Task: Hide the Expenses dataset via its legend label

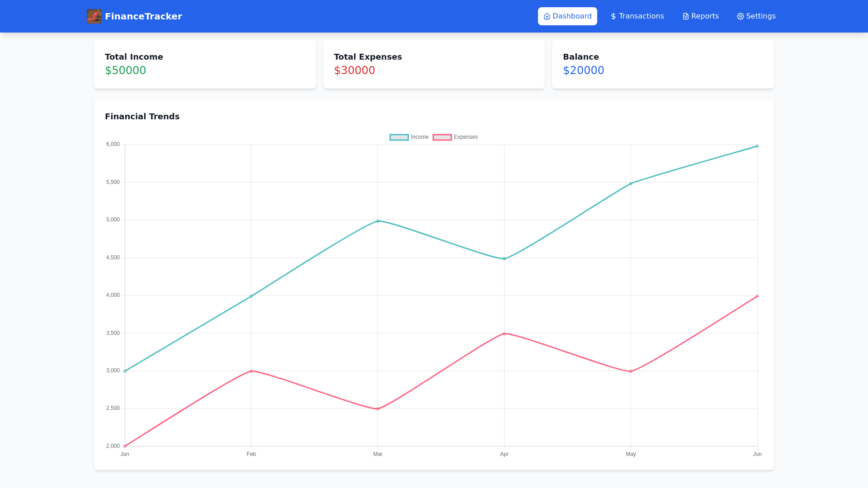Action: tap(466, 137)
